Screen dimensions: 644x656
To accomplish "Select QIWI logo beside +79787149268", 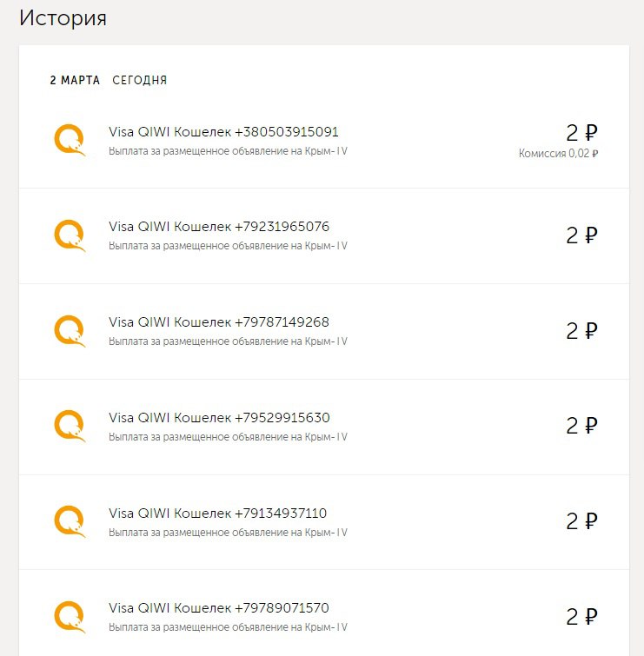I will tap(70, 331).
